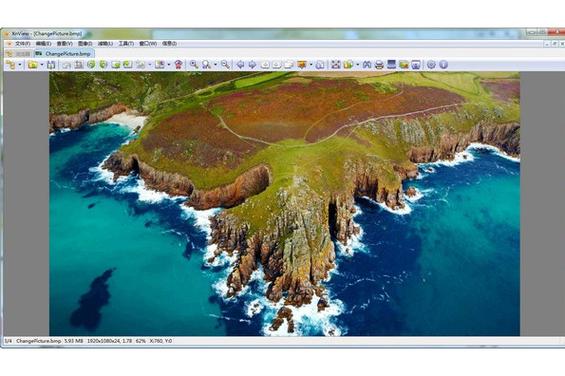
Task: Open the 滤镜(L) menu
Action: point(105,44)
